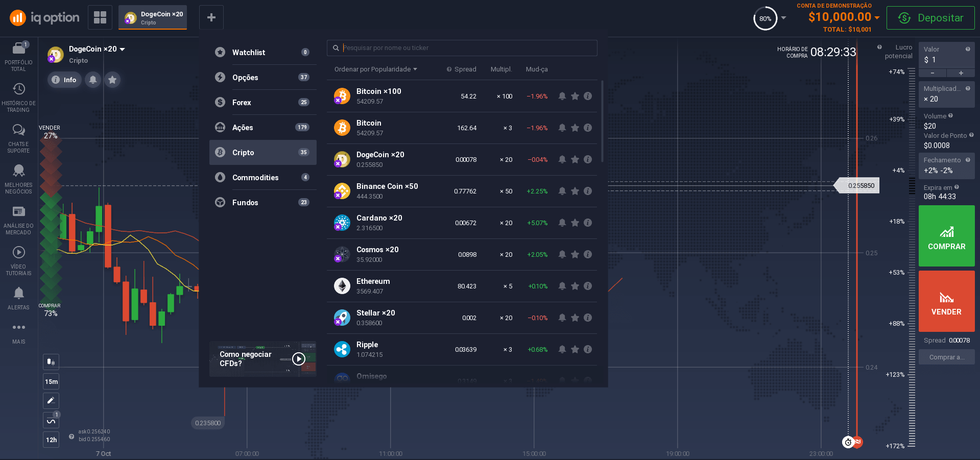This screenshot has width=980, height=460.
Task: Click the red VENDER button
Action: point(946,301)
